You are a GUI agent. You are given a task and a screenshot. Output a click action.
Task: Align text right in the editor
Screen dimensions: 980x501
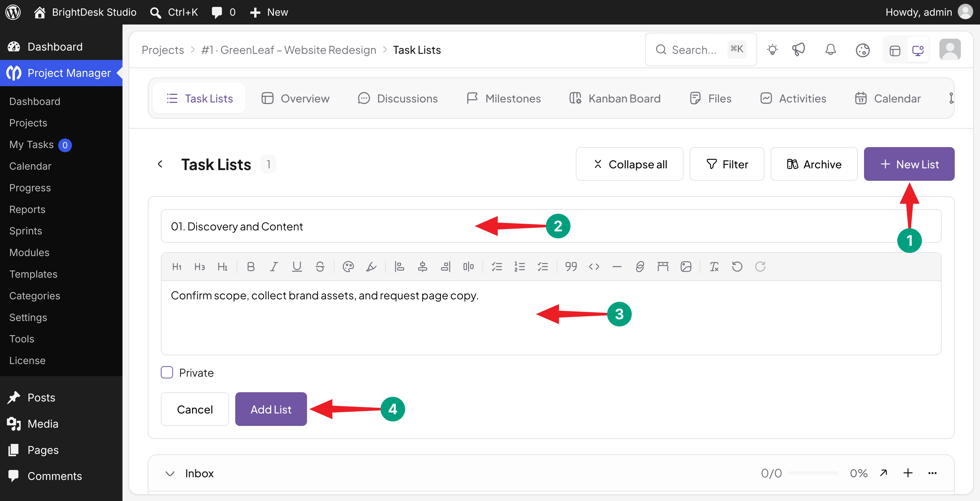[x=445, y=266]
